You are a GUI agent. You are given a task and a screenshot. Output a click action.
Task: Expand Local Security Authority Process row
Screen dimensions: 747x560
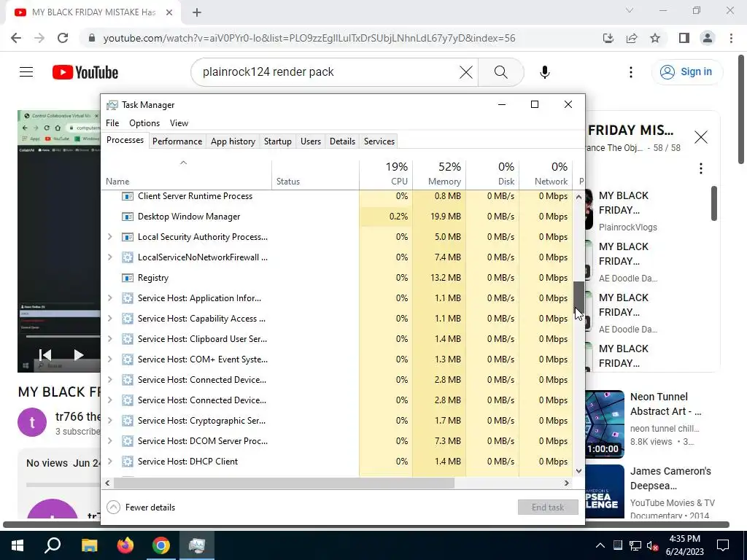click(x=109, y=237)
